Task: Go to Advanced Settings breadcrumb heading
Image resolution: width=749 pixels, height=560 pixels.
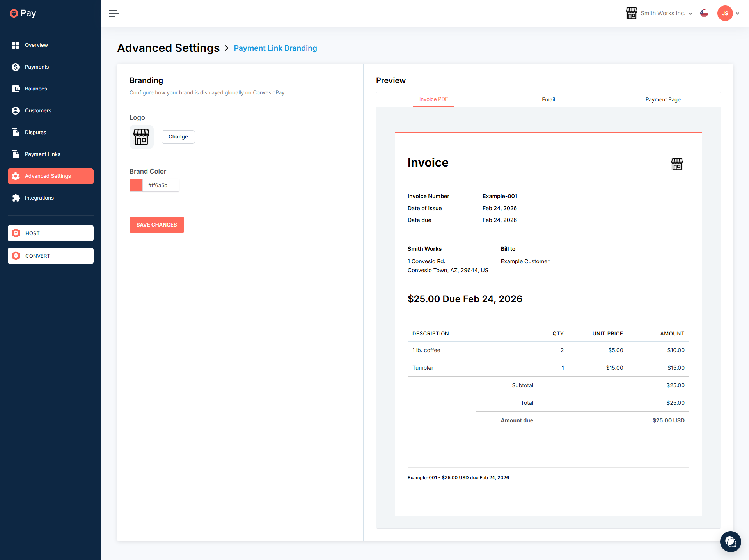Action: 169,48
